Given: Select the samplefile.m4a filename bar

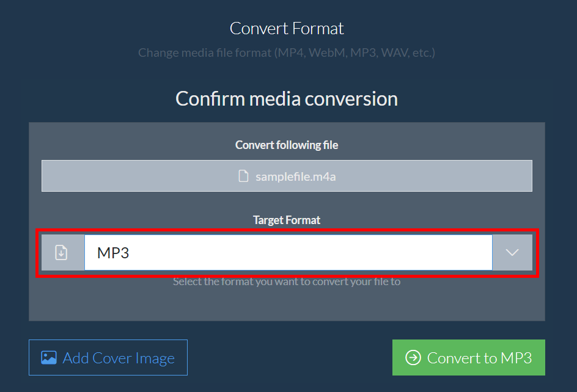Looking at the screenshot, I should point(287,175).
